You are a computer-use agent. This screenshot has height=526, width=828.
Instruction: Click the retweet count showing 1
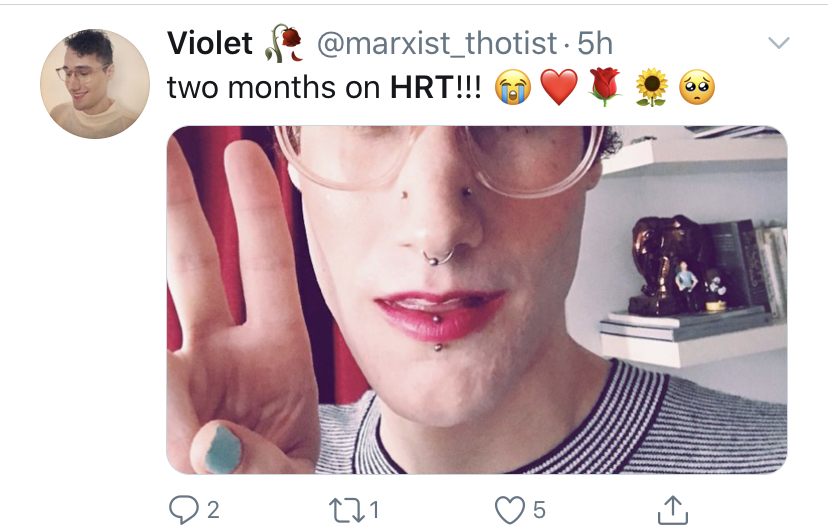tap(374, 510)
